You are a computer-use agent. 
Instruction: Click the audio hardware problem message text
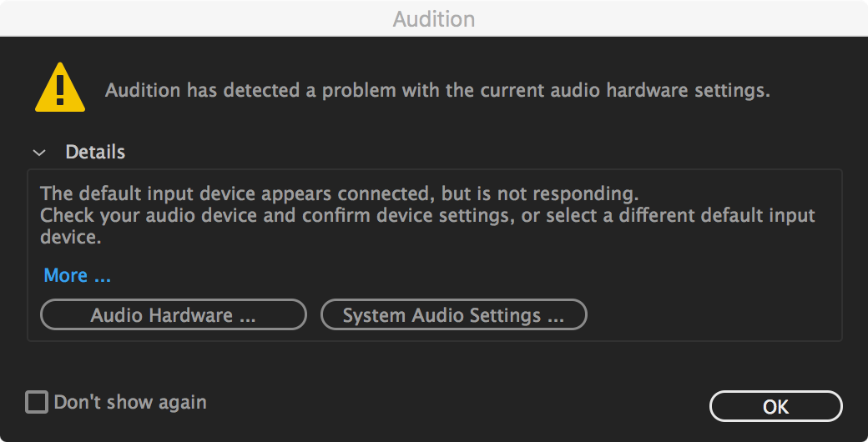click(437, 90)
